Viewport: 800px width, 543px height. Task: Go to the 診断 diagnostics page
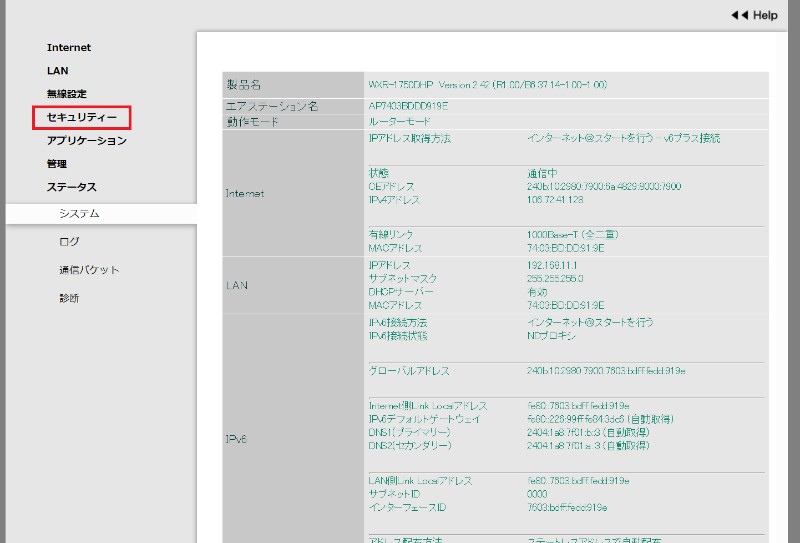click(x=69, y=298)
